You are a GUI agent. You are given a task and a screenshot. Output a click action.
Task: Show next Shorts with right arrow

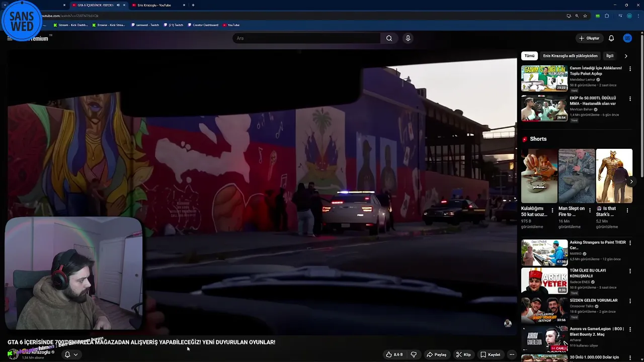click(631, 182)
